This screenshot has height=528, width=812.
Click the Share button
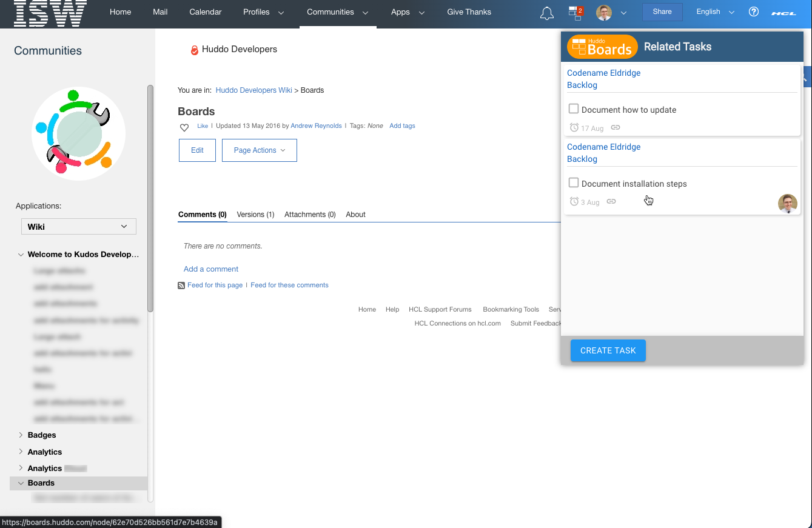(x=662, y=12)
